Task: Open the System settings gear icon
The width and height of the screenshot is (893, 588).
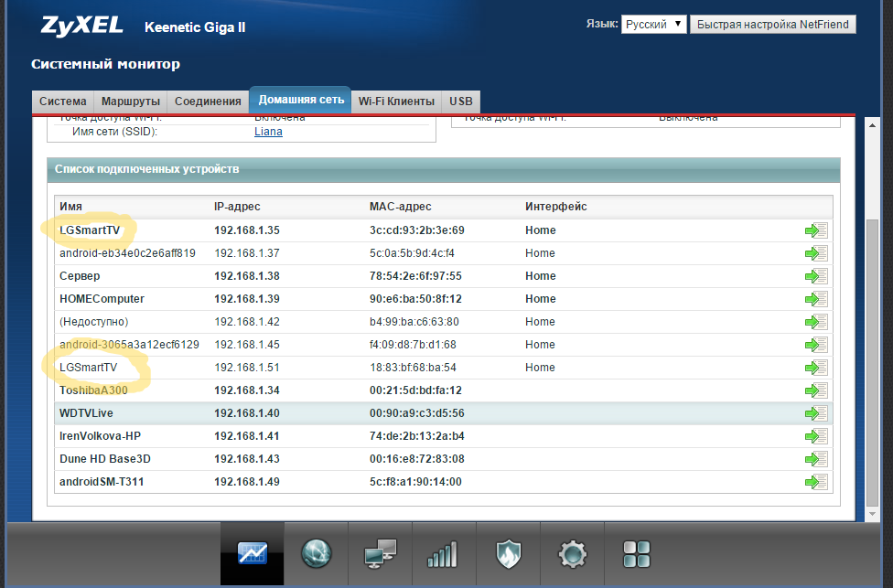Action: tap(572, 553)
